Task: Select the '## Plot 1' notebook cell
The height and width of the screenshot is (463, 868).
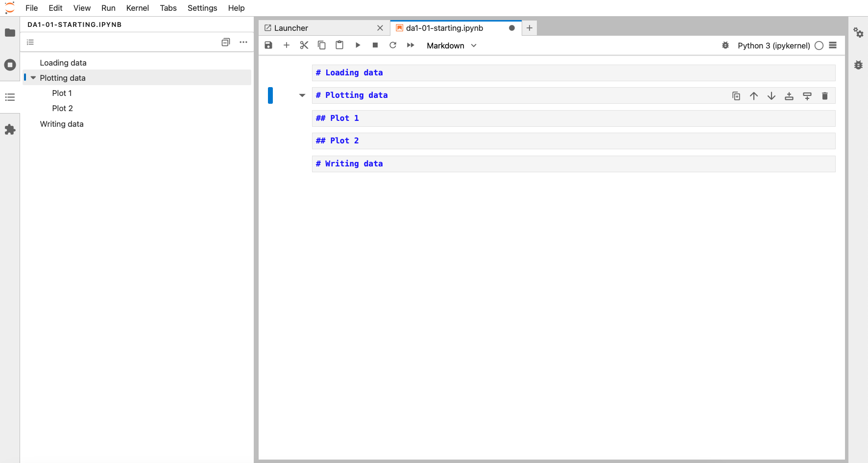Action: (x=574, y=118)
